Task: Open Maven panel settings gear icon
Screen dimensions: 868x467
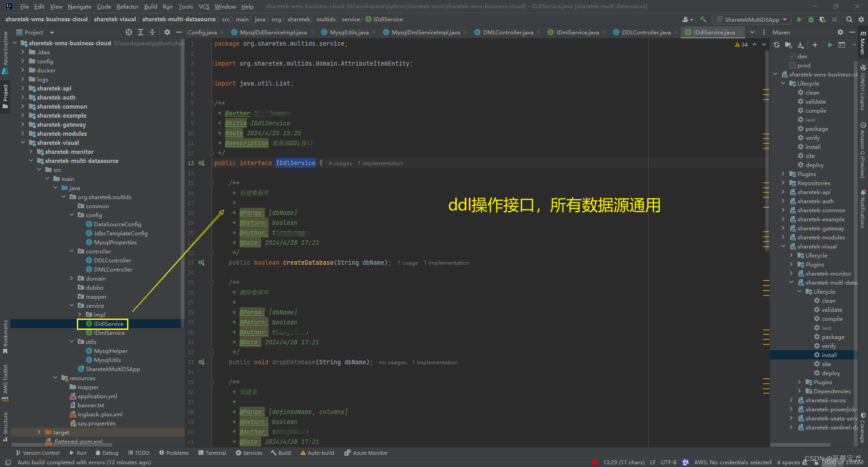Action: point(840,32)
